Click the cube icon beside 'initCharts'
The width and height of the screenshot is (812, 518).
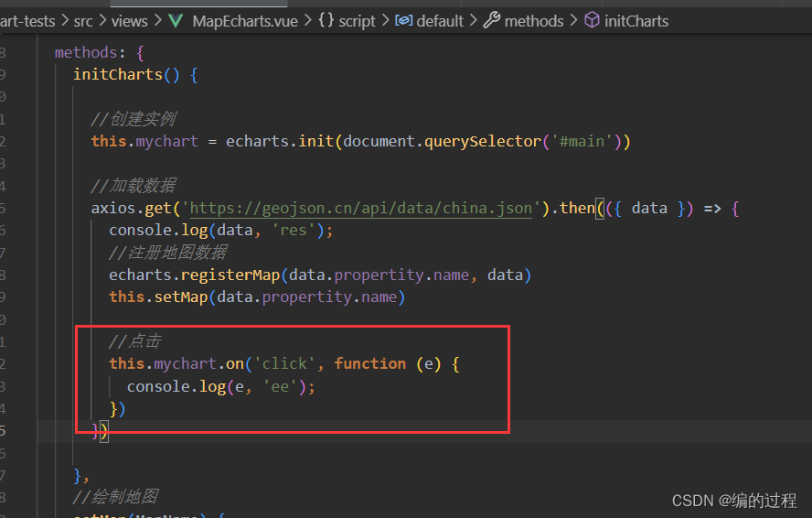click(x=592, y=21)
